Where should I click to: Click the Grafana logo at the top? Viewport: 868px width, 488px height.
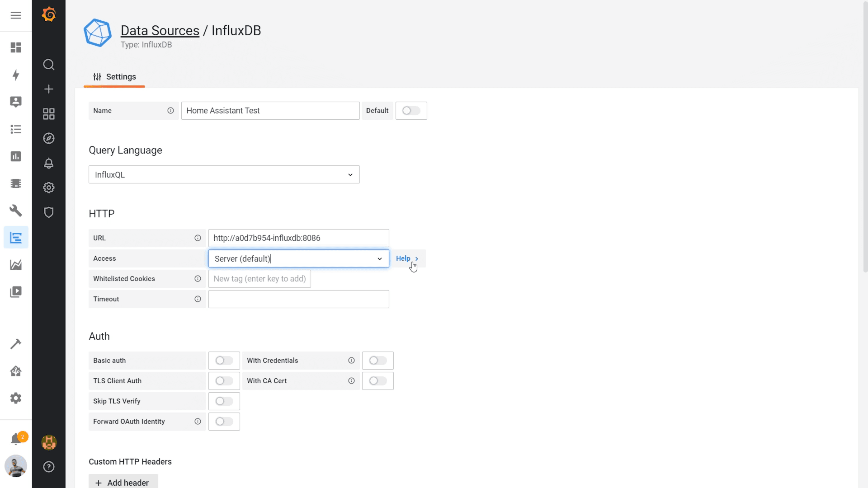coord(49,14)
